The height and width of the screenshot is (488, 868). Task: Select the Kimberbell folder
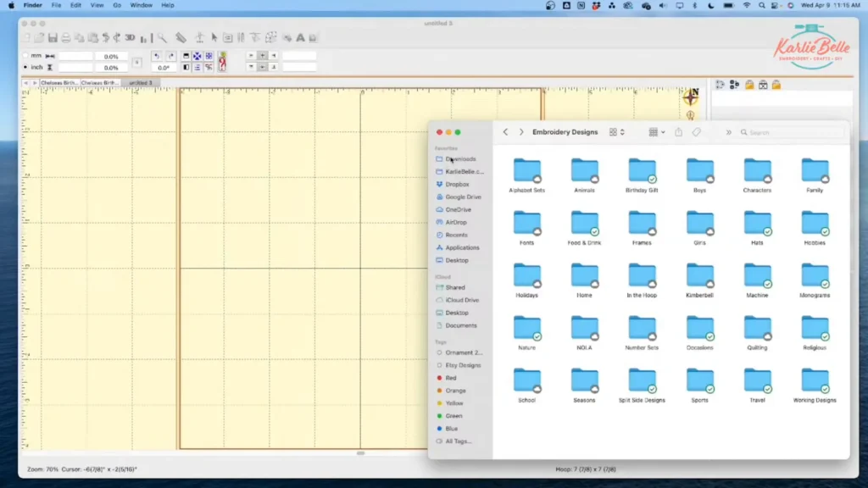699,280
